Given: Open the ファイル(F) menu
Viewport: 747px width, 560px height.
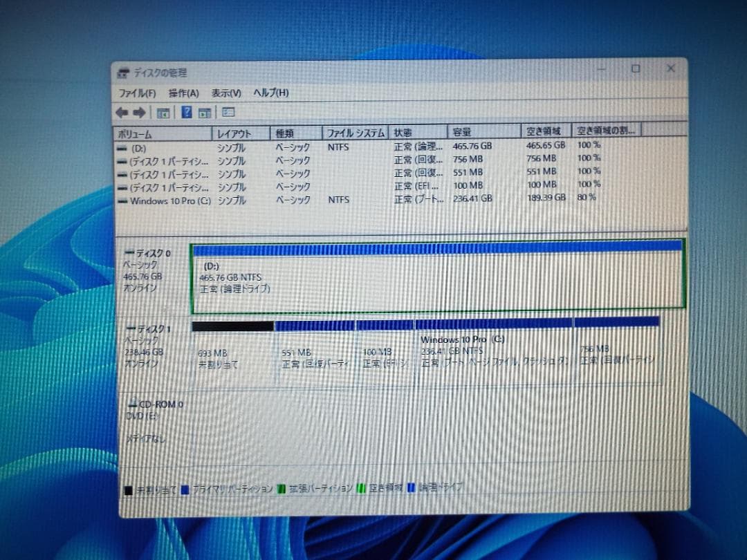Looking at the screenshot, I should tap(136, 92).
